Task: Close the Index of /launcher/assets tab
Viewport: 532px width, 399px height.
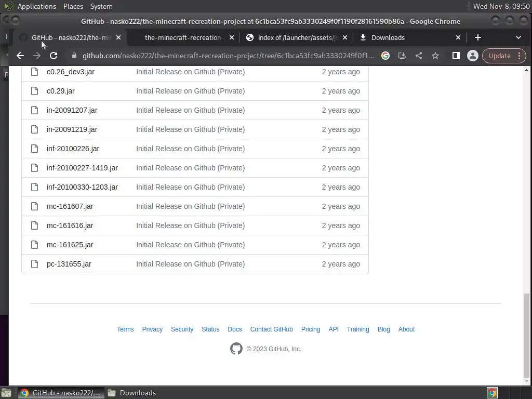Action: pyautogui.click(x=345, y=37)
